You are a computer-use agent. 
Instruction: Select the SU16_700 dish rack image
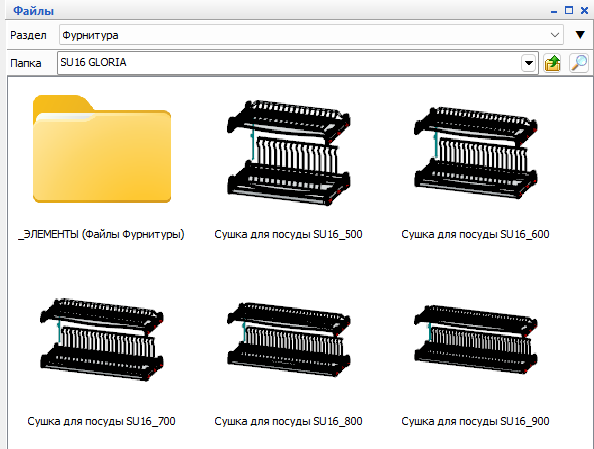[102, 339]
